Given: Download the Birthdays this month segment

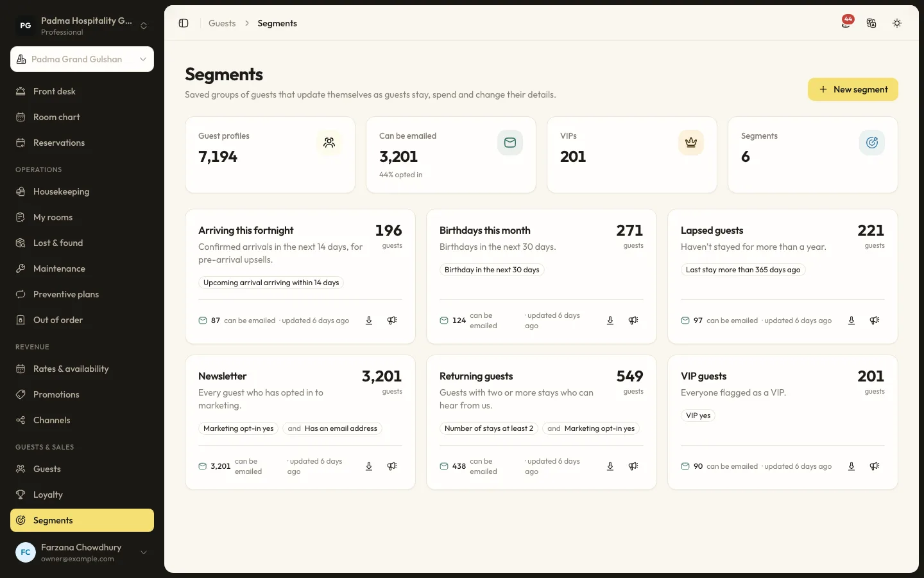Looking at the screenshot, I should click(610, 320).
